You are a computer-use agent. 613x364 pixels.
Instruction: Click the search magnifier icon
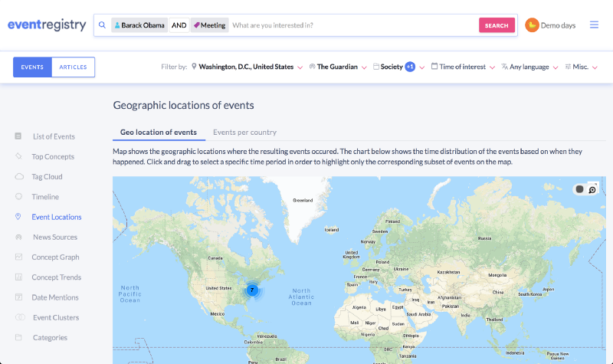point(102,25)
